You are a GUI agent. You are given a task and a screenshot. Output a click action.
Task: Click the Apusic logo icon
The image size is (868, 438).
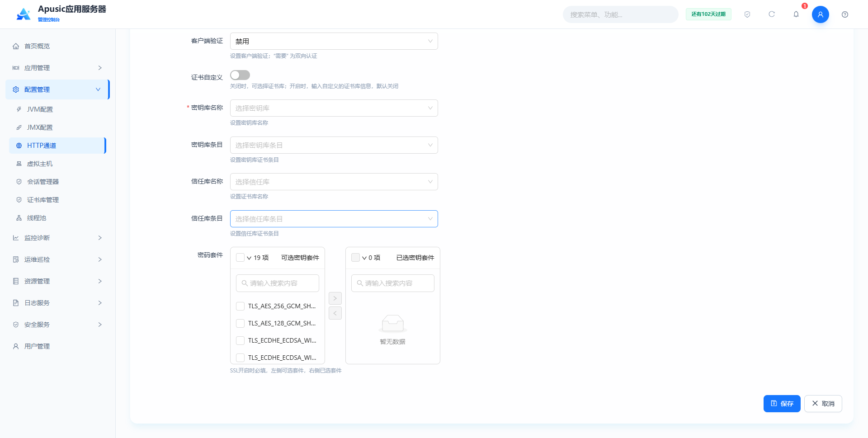[24, 14]
